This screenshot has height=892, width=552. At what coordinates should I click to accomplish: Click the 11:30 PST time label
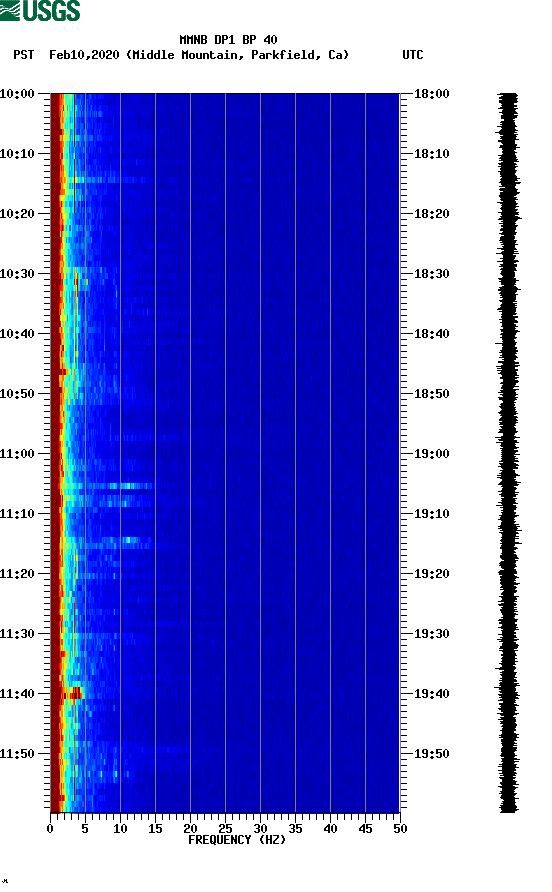coord(17,634)
